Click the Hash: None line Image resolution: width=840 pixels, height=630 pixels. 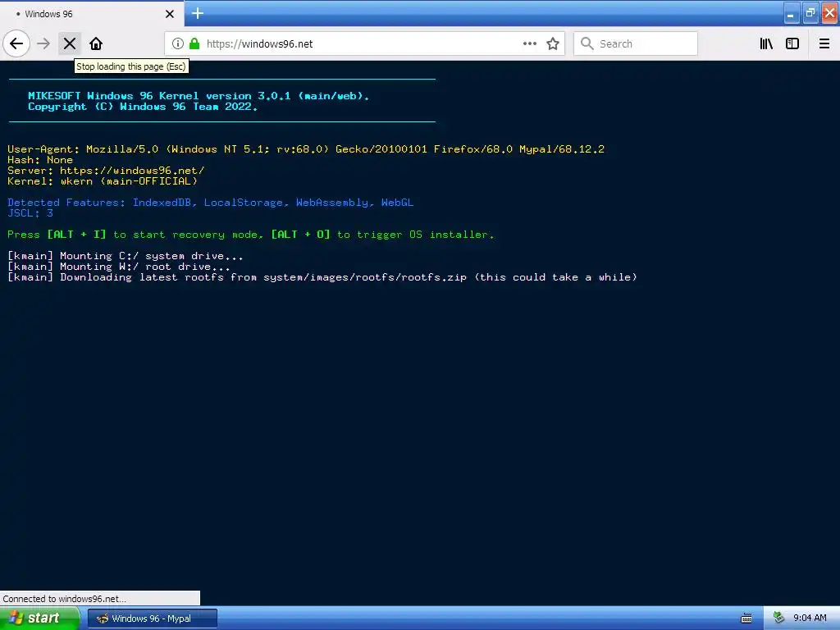(x=40, y=160)
